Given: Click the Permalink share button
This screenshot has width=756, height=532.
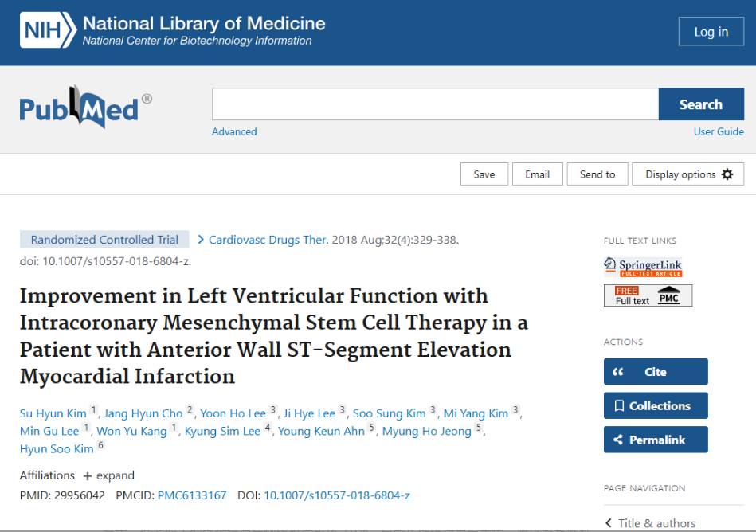Looking at the screenshot, I should pyautogui.click(x=655, y=440).
